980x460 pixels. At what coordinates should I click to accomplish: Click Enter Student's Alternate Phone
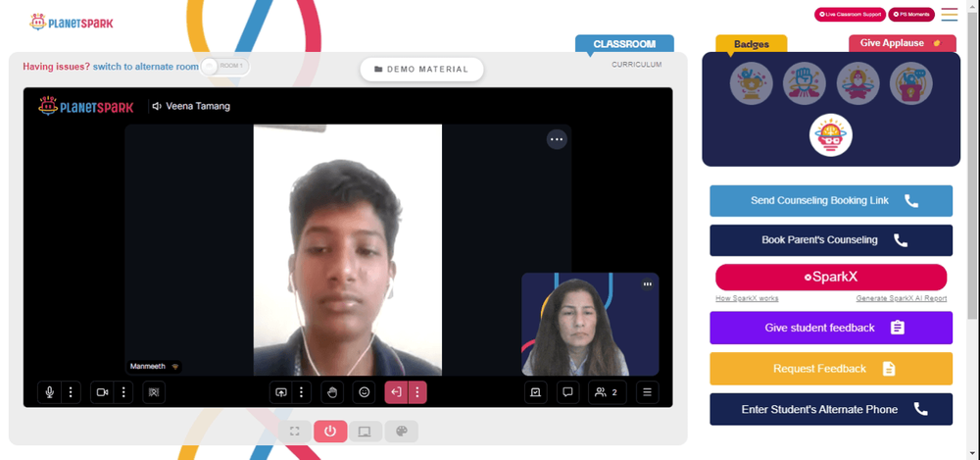(x=831, y=409)
